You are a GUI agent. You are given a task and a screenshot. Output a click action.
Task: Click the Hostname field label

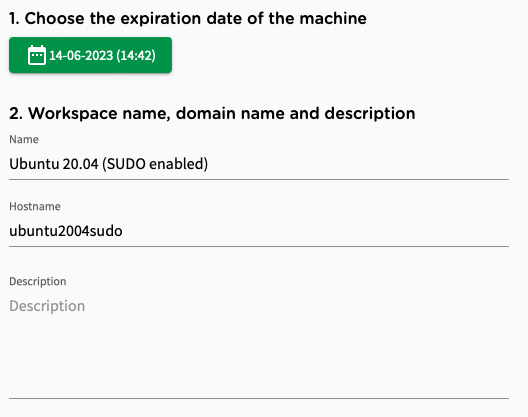coord(35,206)
